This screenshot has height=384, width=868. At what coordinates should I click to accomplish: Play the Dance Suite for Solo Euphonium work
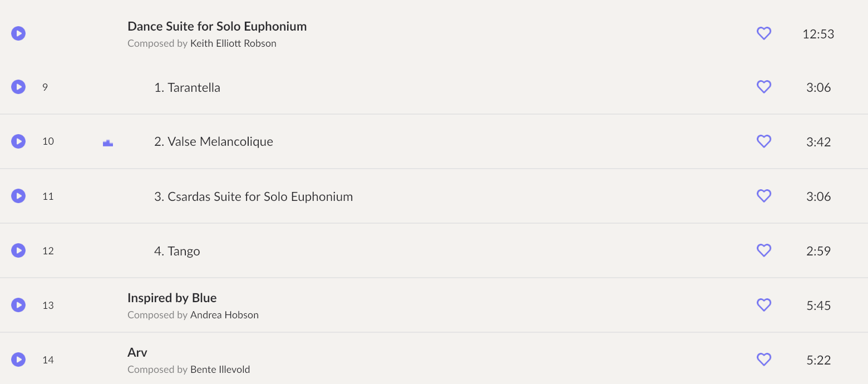pyautogui.click(x=18, y=33)
